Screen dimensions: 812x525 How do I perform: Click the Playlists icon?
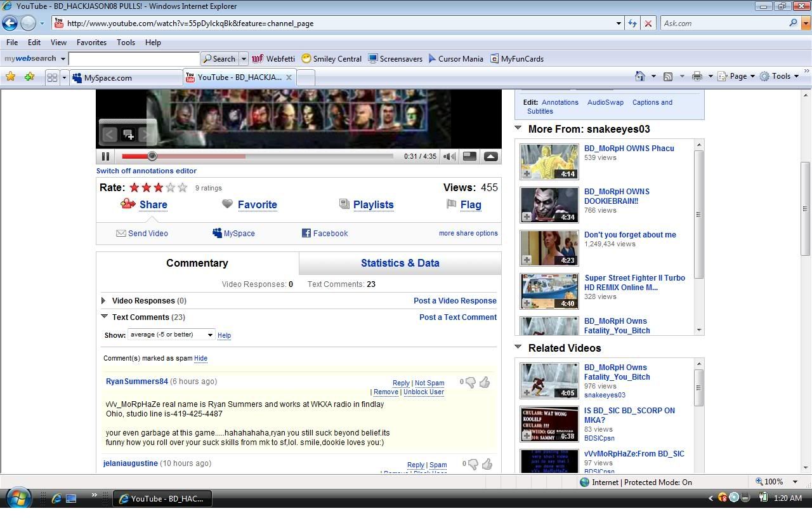(x=344, y=204)
